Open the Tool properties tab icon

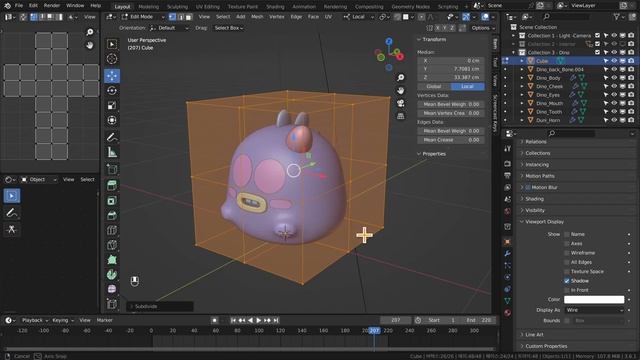click(x=507, y=149)
